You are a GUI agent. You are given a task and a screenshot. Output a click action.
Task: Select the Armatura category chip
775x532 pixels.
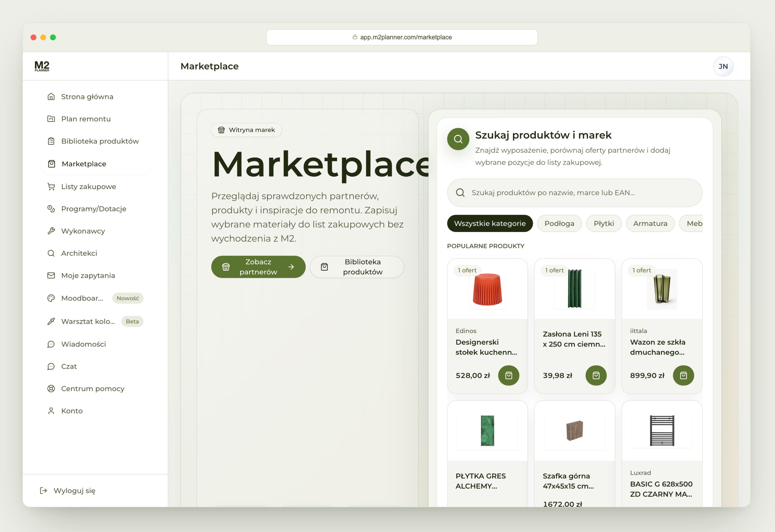[650, 223]
